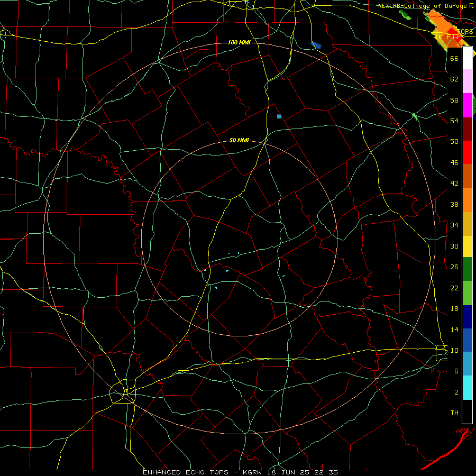Click the "34" legend value
This screenshot has width=476, height=476.
[x=454, y=225]
